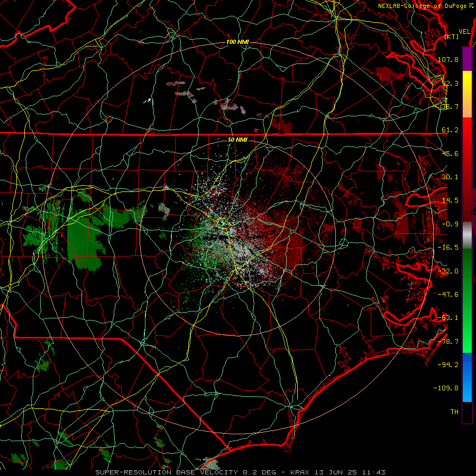The height and width of the screenshot is (476, 476).
Task: Pick the gray near-zero segment of the color bar
Action: (x=467, y=235)
